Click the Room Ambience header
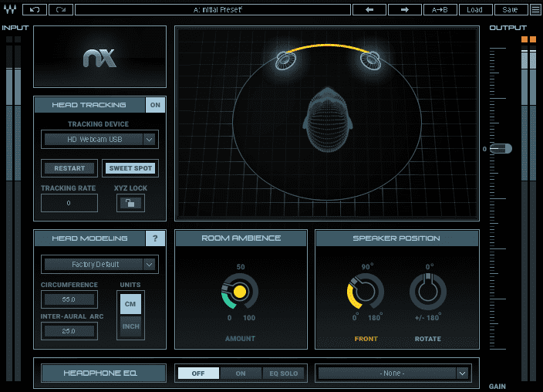Image resolution: width=543 pixels, height=392 pixels. [241, 238]
